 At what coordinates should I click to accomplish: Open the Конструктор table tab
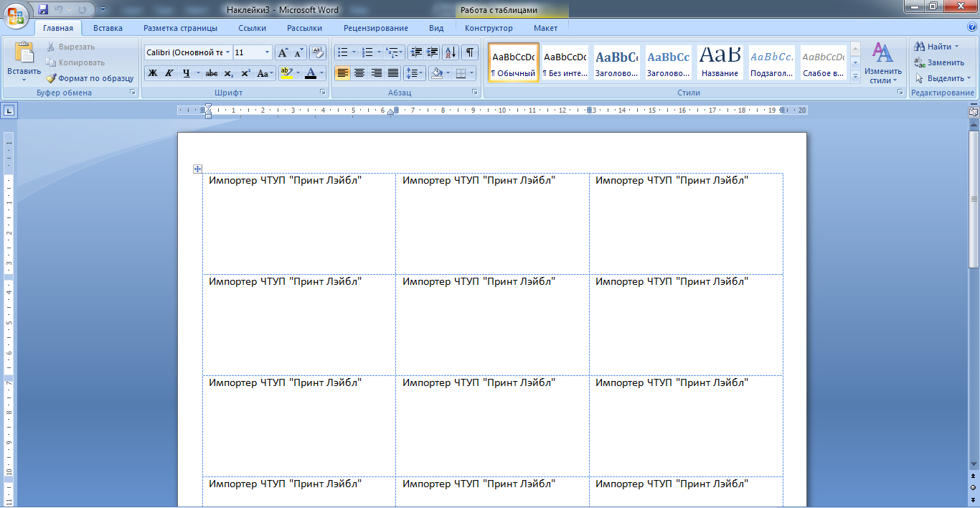(x=489, y=28)
